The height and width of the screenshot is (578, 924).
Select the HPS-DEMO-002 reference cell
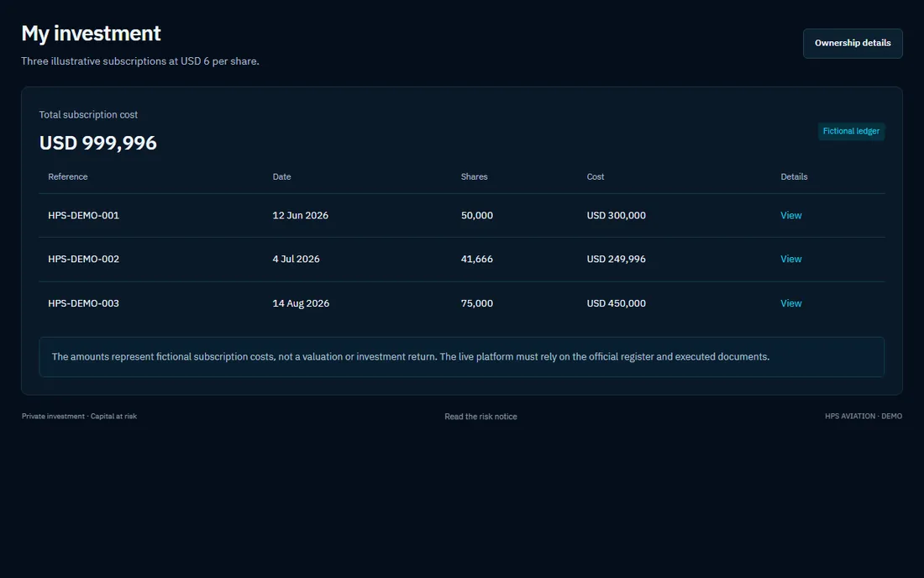[84, 260]
